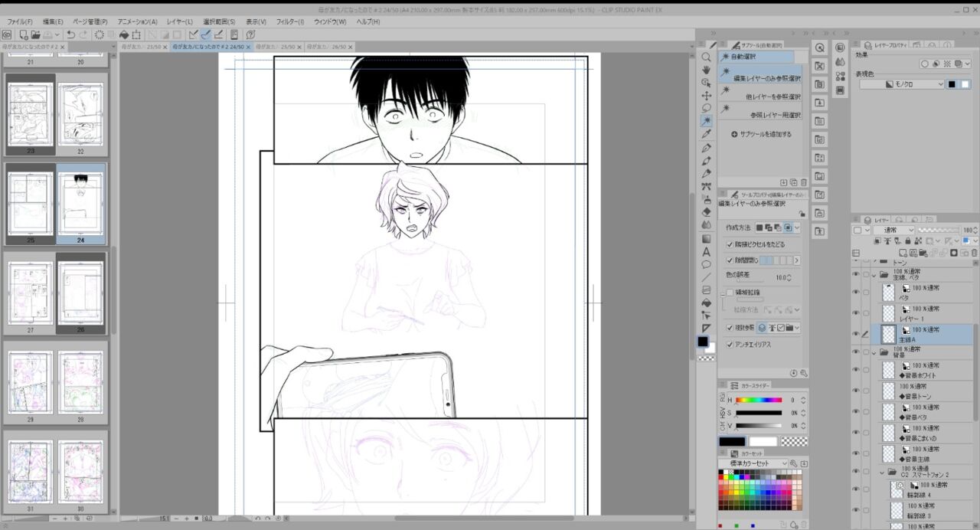Open page 27 thumbnail in page manager
The image size is (980, 530).
pos(31,296)
